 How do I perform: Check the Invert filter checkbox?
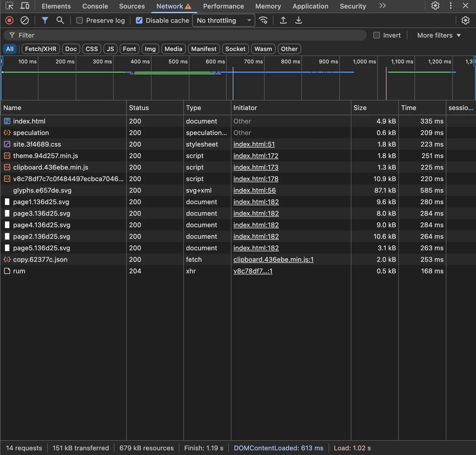click(377, 35)
